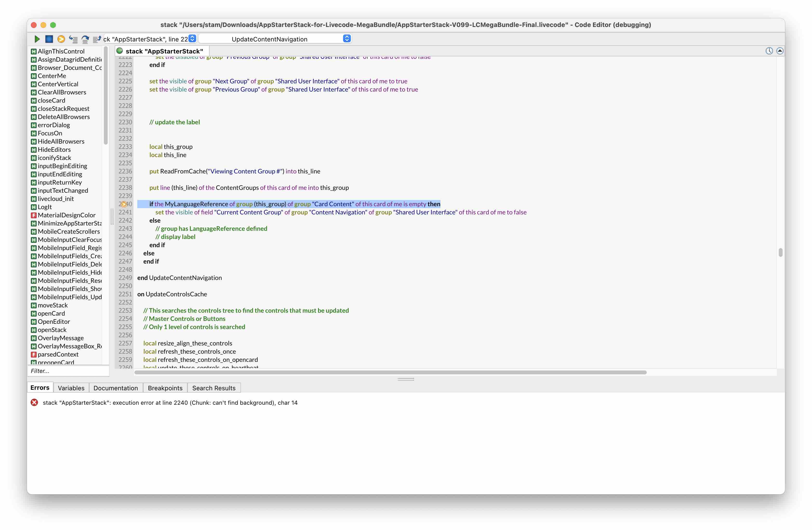This screenshot has height=530, width=812.
Task: Click the horizontal scrollbar under the code
Action: pyautogui.click(x=390, y=372)
